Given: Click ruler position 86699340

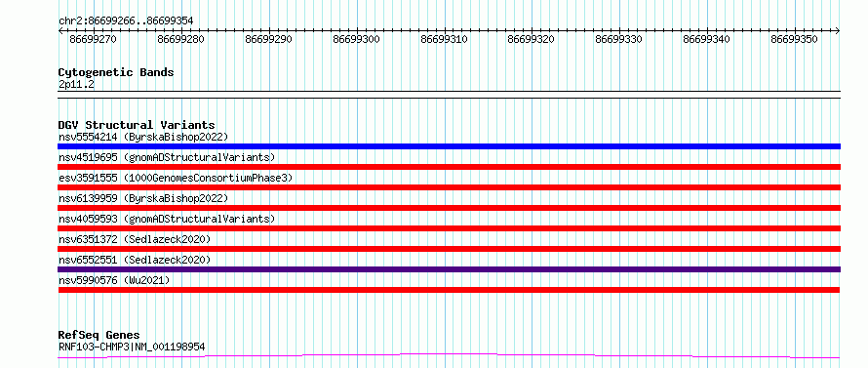Looking at the screenshot, I should (x=706, y=39).
